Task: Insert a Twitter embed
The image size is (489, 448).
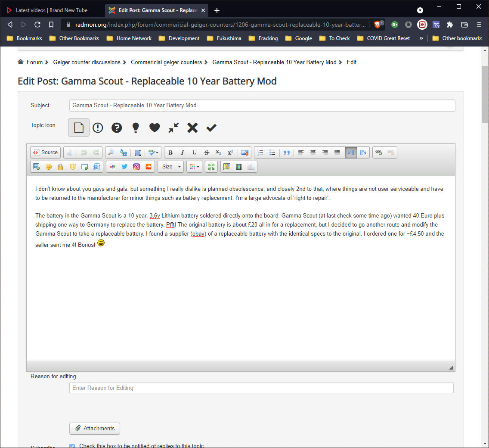Action: [x=124, y=167]
